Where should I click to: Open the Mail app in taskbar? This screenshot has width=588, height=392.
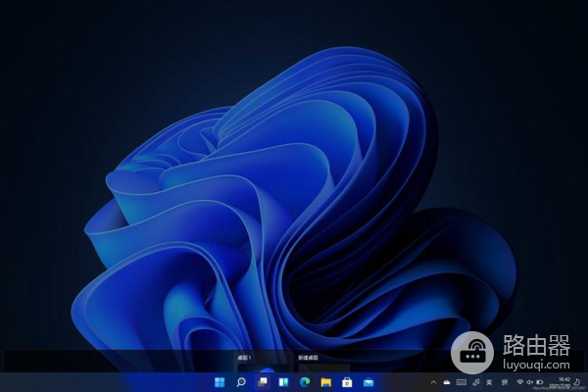click(x=369, y=381)
